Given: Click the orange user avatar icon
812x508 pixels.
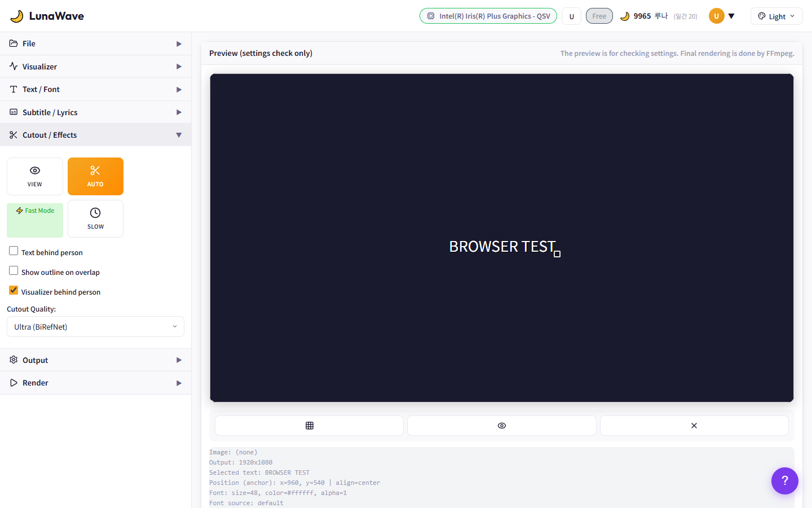Looking at the screenshot, I should point(716,16).
